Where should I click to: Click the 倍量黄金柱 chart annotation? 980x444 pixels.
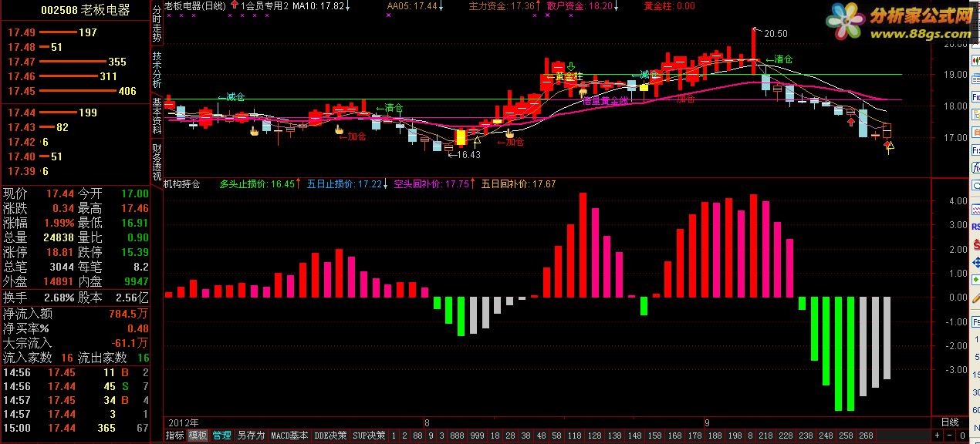click(x=605, y=101)
